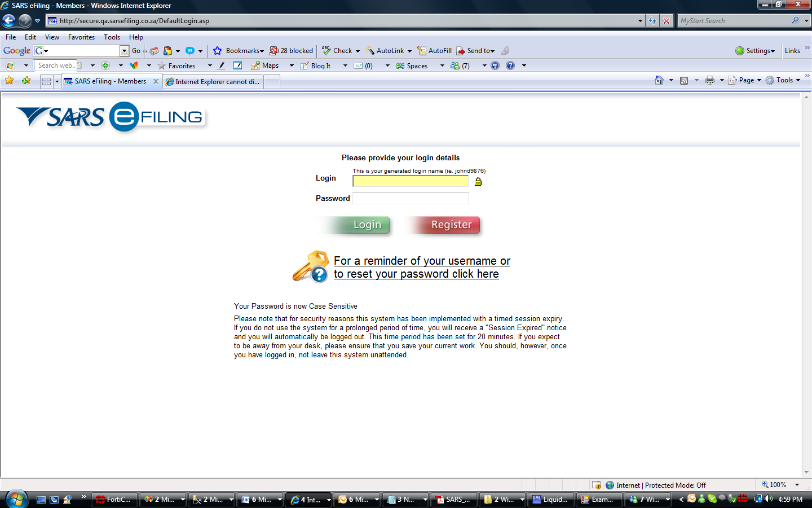Open the Google search box dropdown
The height and width of the screenshot is (508, 812).
[x=124, y=51]
